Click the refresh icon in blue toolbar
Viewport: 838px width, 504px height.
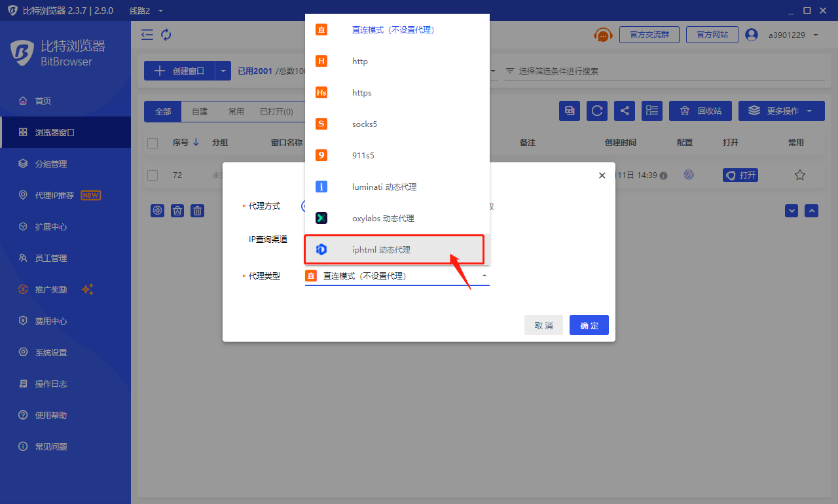pos(597,111)
